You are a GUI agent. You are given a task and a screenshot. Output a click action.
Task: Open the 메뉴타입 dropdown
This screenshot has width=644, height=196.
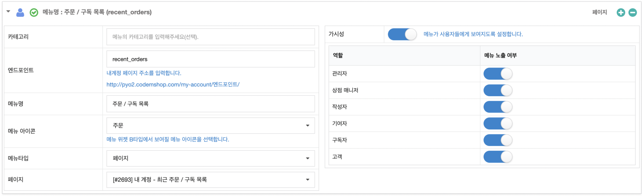coord(210,158)
